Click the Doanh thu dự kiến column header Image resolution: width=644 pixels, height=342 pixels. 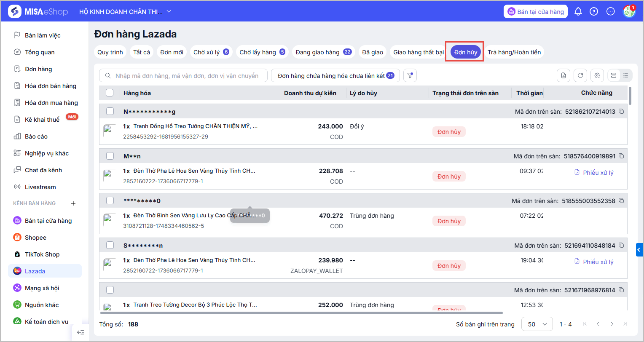pos(310,93)
